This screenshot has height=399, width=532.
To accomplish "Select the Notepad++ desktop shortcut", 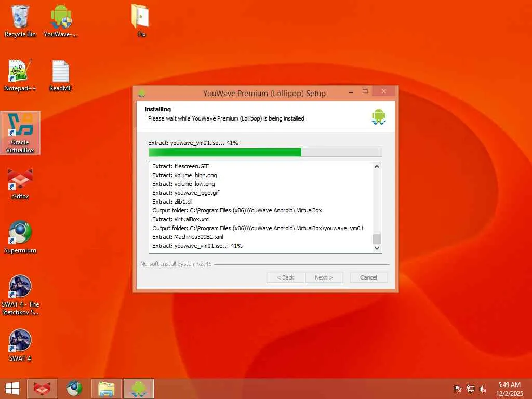I will pos(20,75).
